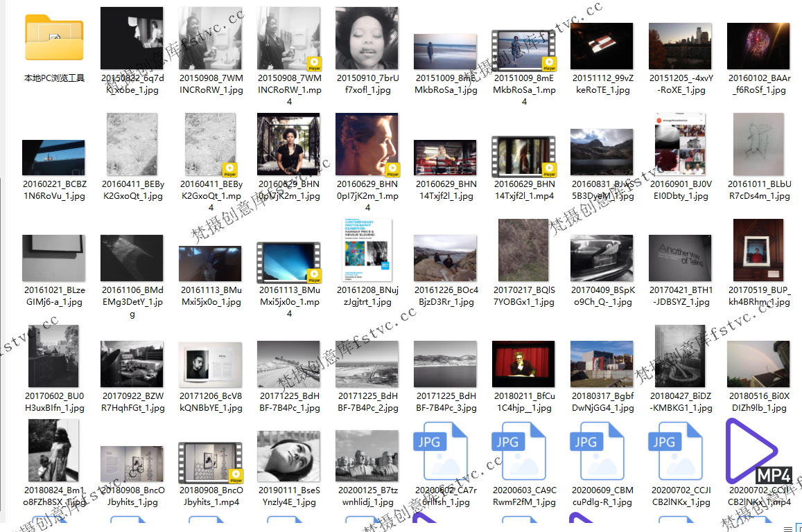Select gallery photo 20180908_BncOJbyhits_1.jpg
The image size is (802, 532).
(x=132, y=463)
